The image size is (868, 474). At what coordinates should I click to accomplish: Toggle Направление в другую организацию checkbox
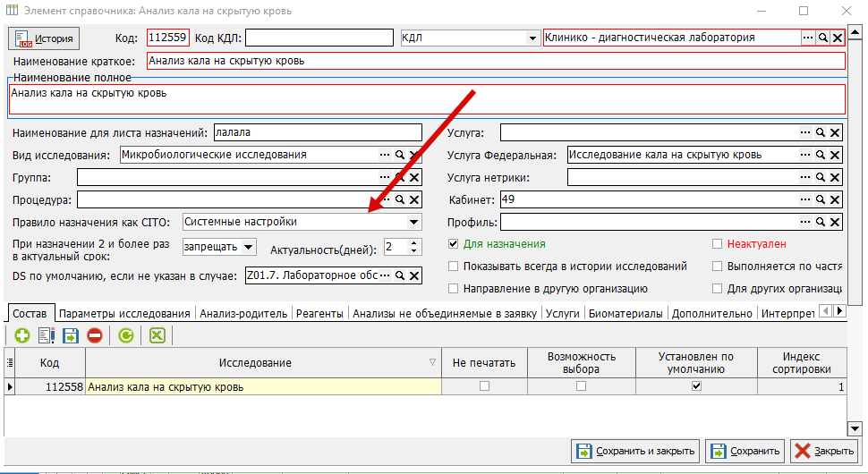454,289
